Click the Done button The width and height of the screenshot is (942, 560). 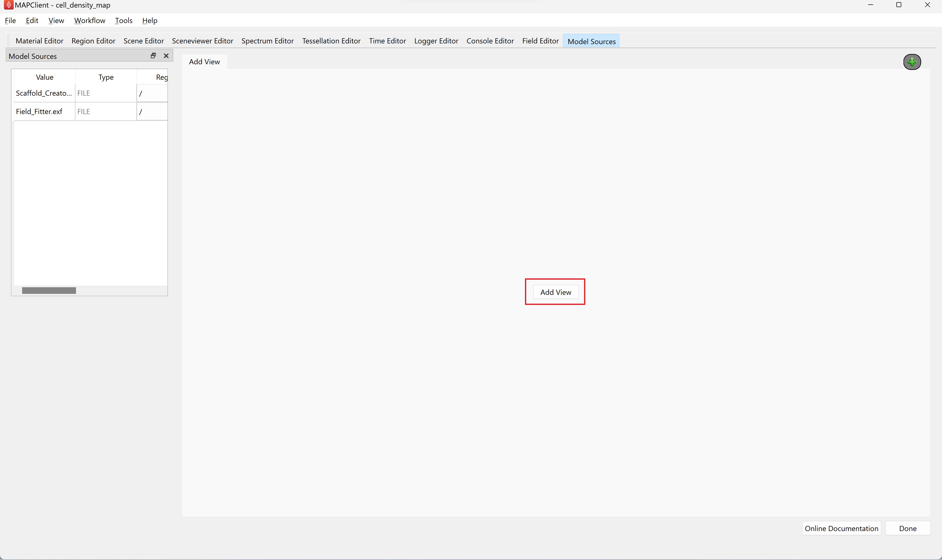908,528
